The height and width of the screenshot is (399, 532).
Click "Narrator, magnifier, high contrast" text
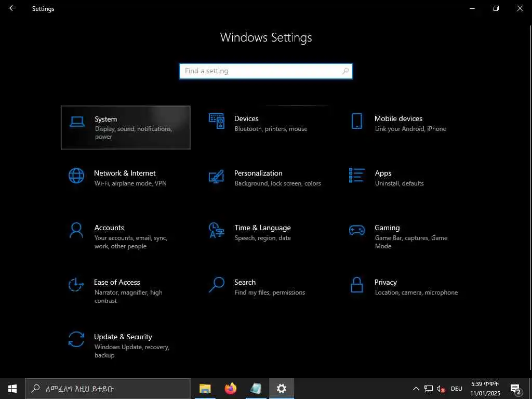coord(128,297)
